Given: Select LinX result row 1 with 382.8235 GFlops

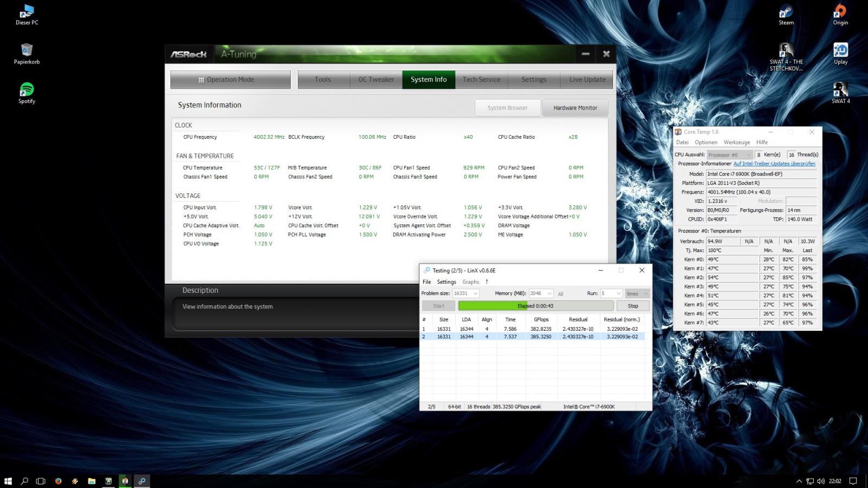Looking at the screenshot, I should pyautogui.click(x=533, y=329).
